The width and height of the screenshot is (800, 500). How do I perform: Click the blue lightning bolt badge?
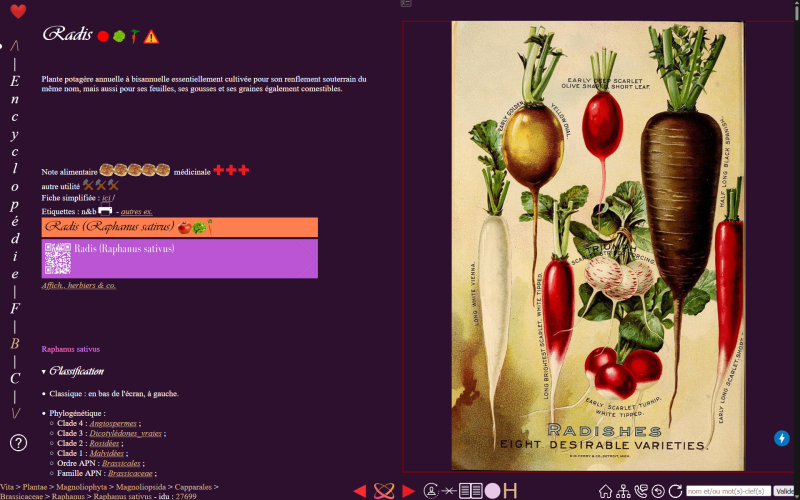click(x=782, y=438)
